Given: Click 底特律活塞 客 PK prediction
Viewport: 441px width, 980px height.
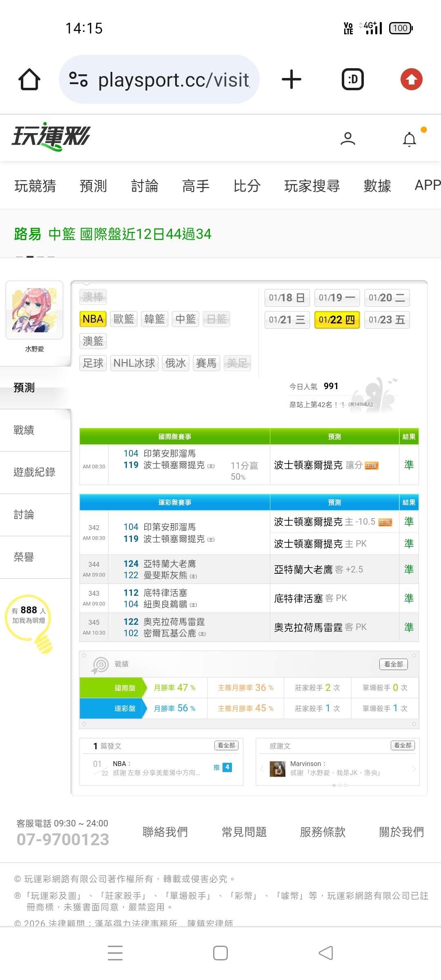Looking at the screenshot, I should click(310, 599).
